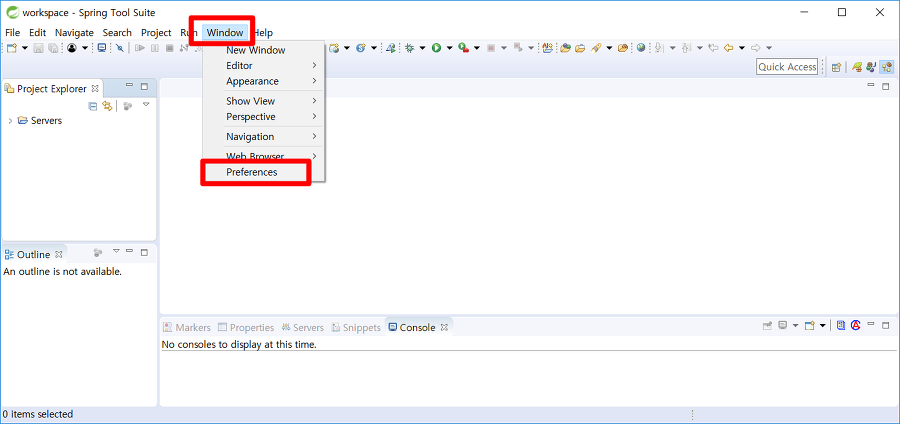Click the Save All stacked disks icon
This screenshot has height=424, width=900.
pos(53,48)
